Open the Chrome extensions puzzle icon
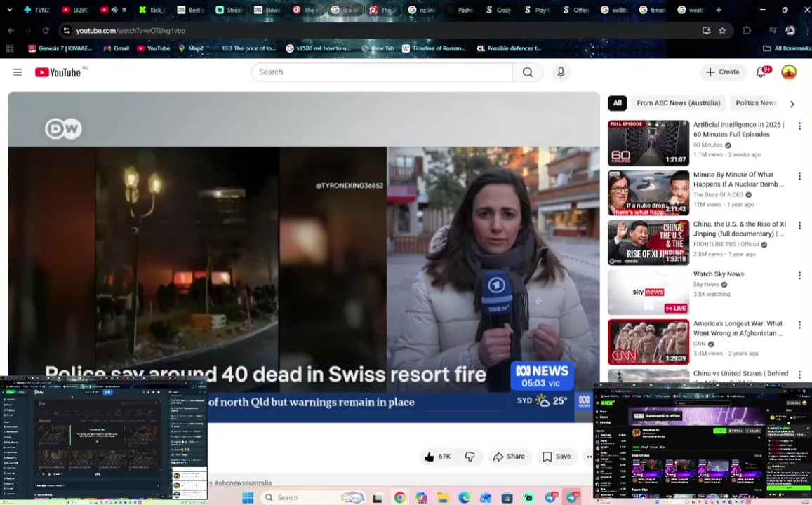The height and width of the screenshot is (505, 812). 746,31
